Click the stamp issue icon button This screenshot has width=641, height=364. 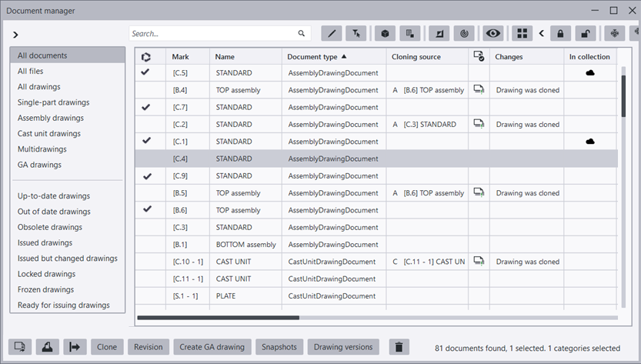pos(48,347)
